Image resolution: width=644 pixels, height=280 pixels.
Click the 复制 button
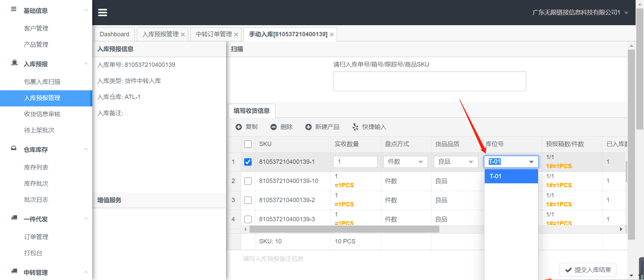(247, 127)
